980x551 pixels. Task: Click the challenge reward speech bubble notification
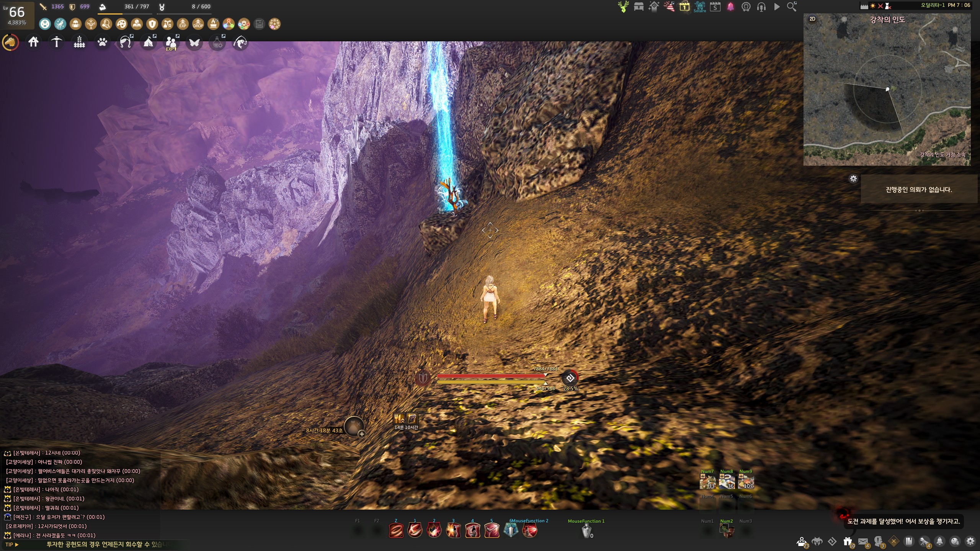click(903, 521)
